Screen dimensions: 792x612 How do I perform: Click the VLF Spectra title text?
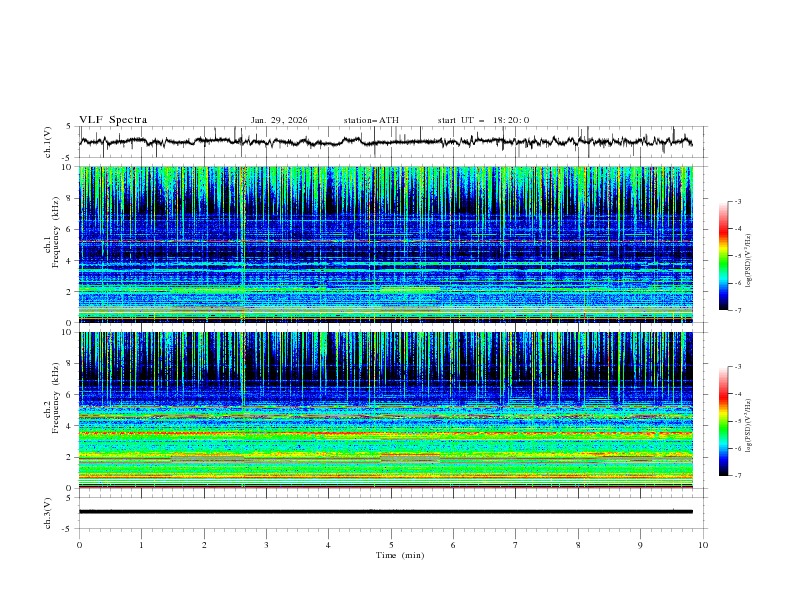pyautogui.click(x=113, y=120)
